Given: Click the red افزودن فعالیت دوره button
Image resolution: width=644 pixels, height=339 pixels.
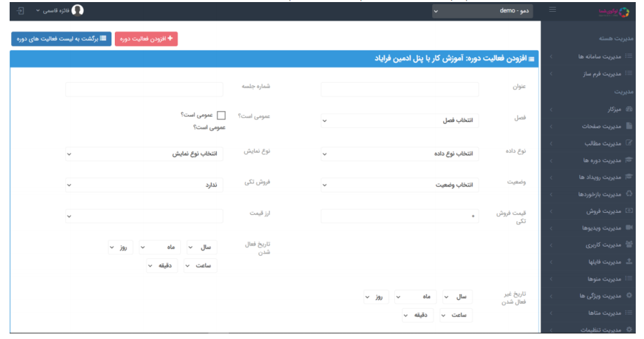Looking at the screenshot, I should coord(147,39).
